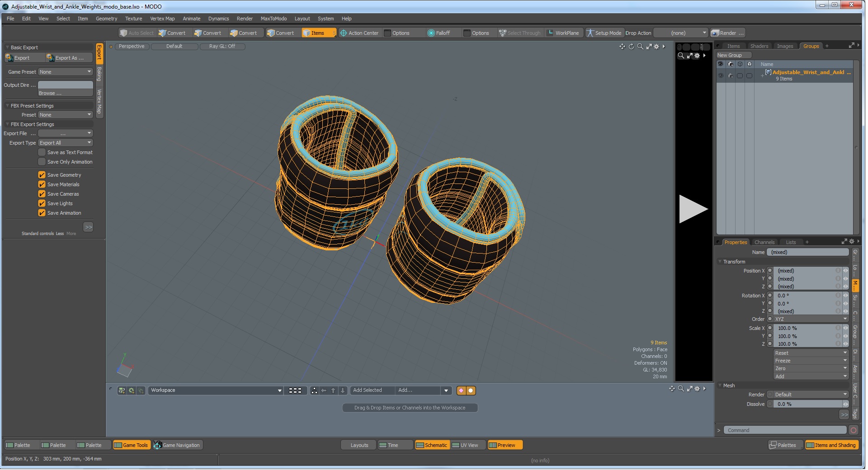Open the Mesh Render Default dropdown

[x=811, y=395]
